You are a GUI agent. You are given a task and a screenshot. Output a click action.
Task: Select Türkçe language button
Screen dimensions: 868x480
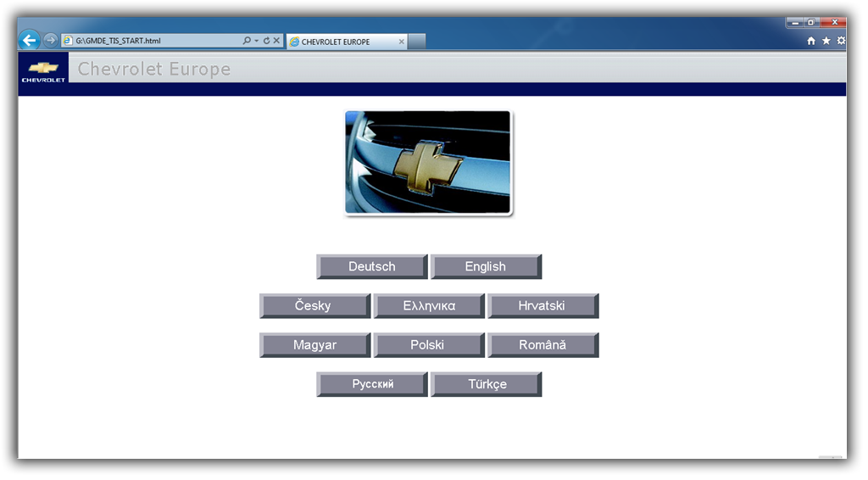click(486, 384)
